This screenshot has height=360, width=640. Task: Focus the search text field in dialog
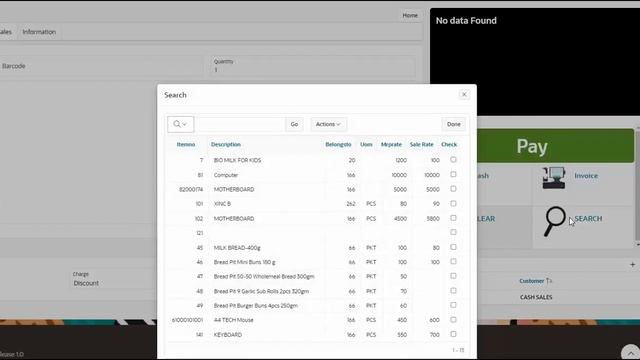click(240, 124)
